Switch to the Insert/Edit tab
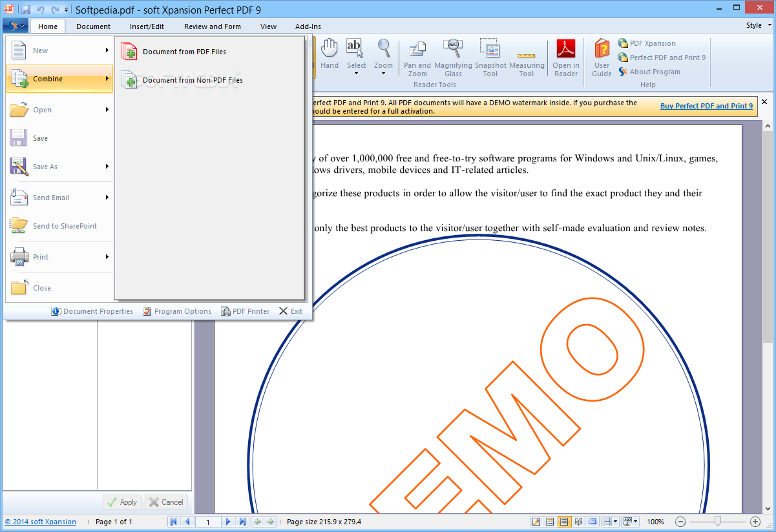Screen dimensions: 776x532 (147, 26)
